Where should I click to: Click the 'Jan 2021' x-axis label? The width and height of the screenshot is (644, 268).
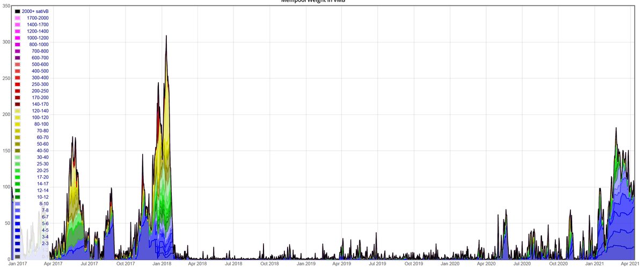[x=595, y=264]
